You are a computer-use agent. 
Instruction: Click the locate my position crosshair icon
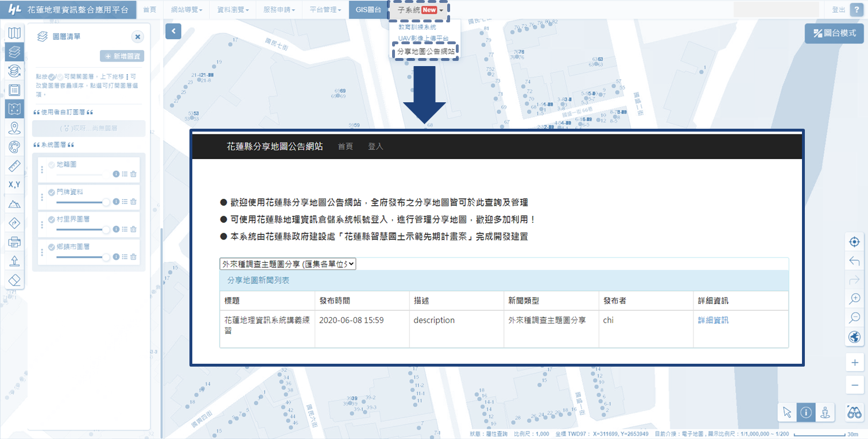[x=855, y=242]
